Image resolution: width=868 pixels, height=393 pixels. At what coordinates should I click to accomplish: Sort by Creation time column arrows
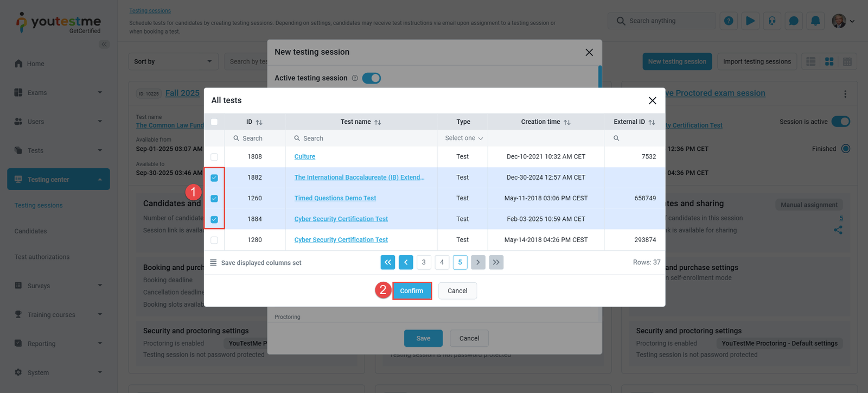coord(567,122)
